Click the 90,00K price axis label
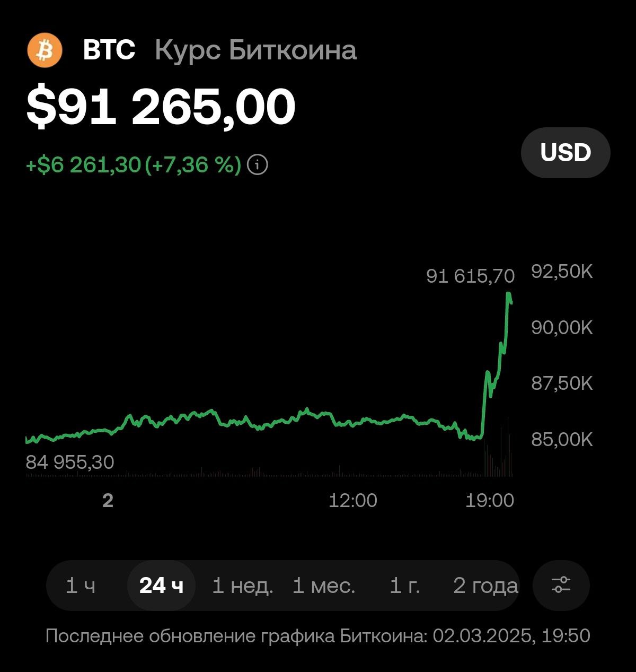The width and height of the screenshot is (636, 672). click(x=562, y=327)
